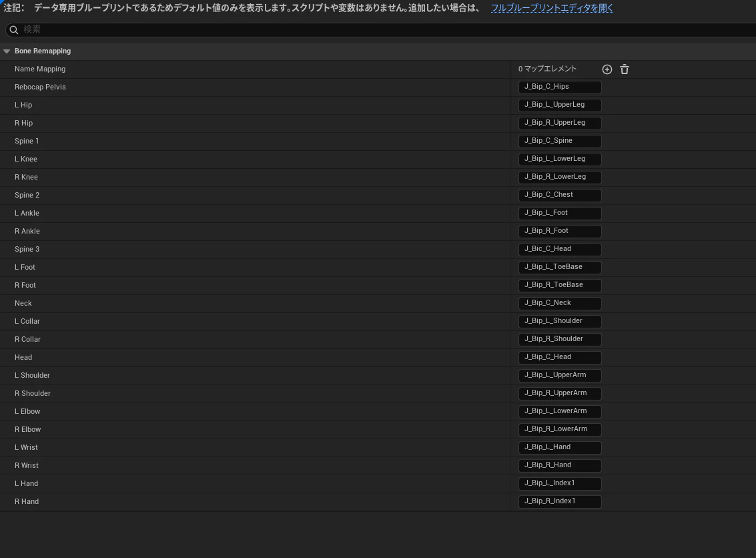Add a new Name Mapping element
This screenshot has width=756, height=558.
pyautogui.click(x=607, y=69)
